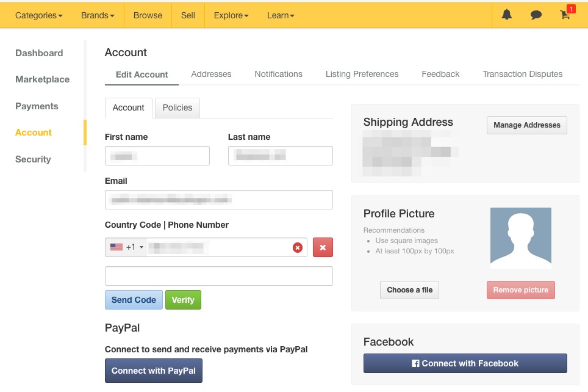Click Connect with PayPal button

tap(153, 371)
